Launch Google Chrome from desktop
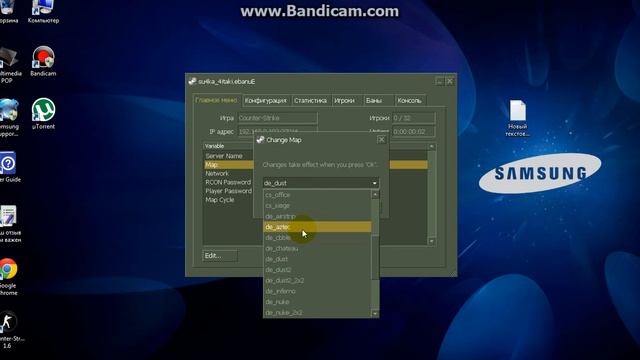Image resolution: width=640 pixels, height=360 pixels. pyautogui.click(x=8, y=276)
